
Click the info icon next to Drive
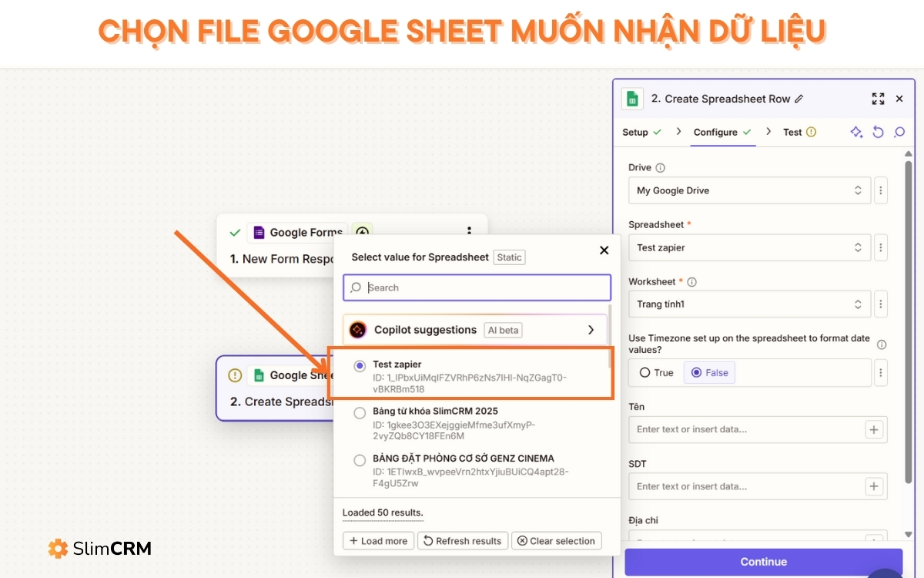click(x=660, y=167)
